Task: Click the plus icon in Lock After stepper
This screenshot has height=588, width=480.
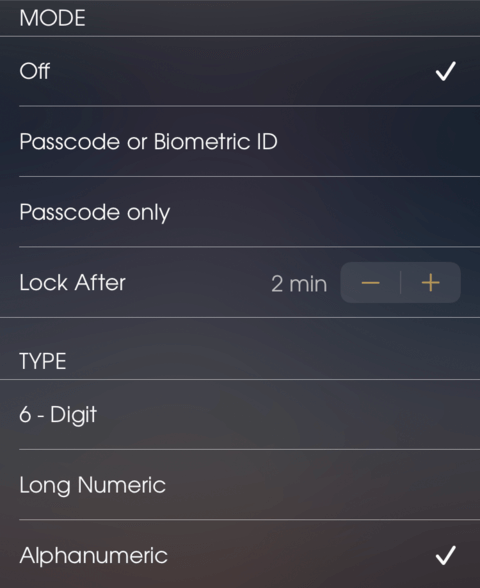Action: [x=430, y=283]
